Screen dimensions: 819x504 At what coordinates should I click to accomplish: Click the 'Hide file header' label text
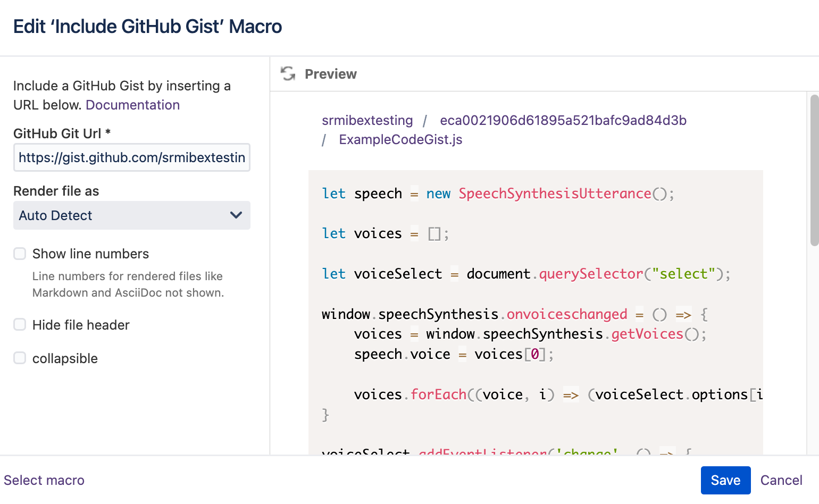tap(81, 325)
